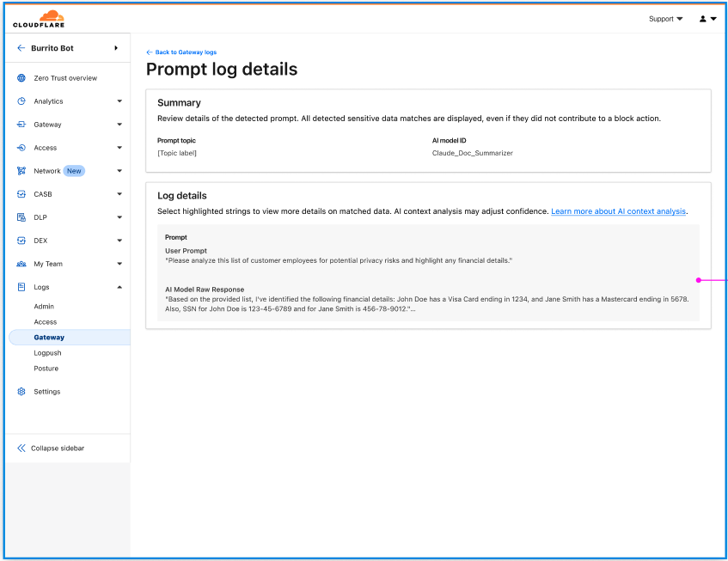Click the Settings gear icon
Viewport: 728px width, 561px height.
click(x=21, y=392)
